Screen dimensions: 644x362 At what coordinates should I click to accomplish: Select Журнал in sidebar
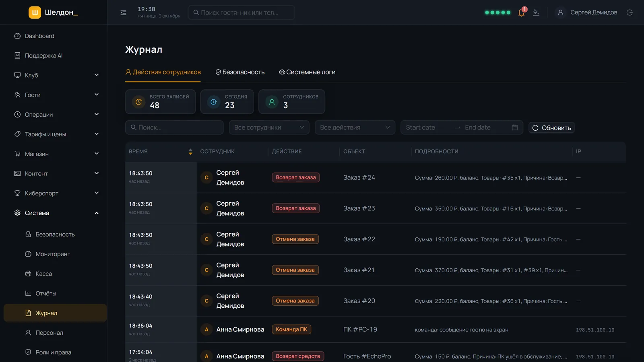tap(55, 313)
